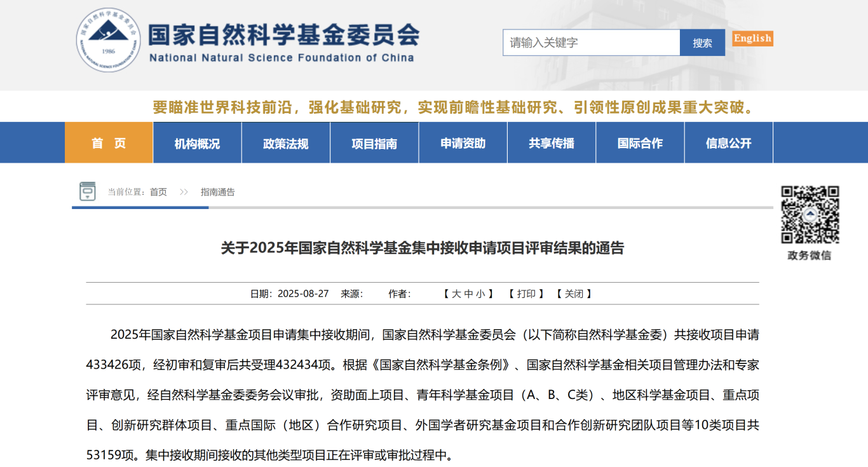Select 共享传播 in the navigation bar

pyautogui.click(x=551, y=143)
